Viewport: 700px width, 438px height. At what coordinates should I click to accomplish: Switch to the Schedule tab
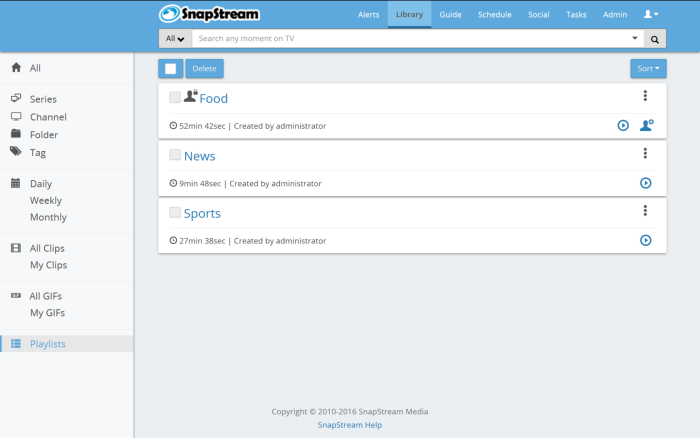click(495, 14)
